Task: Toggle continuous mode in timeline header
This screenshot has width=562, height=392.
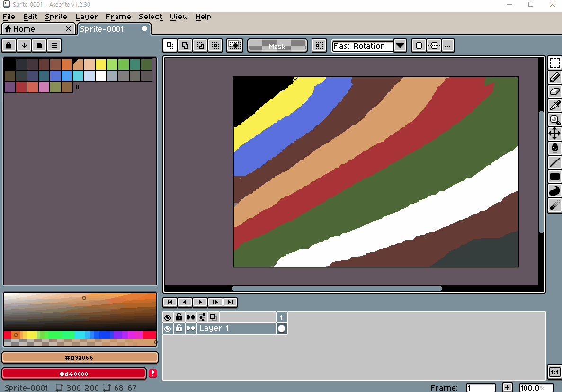Action: pos(190,317)
